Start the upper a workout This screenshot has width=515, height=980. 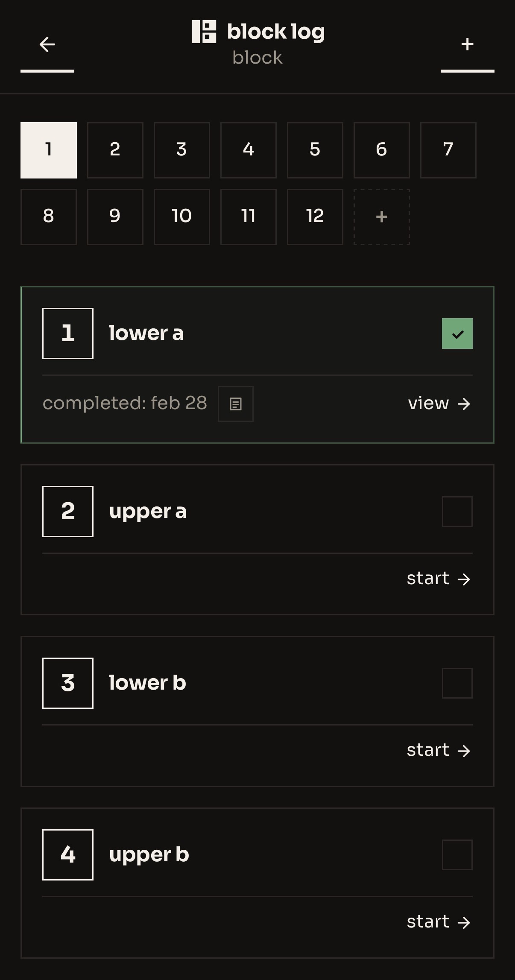pyautogui.click(x=438, y=579)
